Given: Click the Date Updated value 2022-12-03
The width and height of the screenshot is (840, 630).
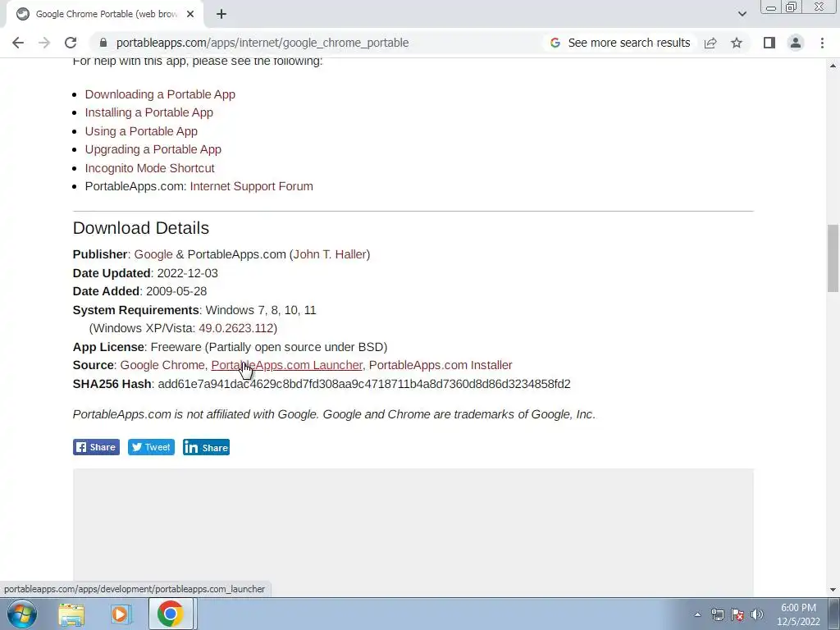Looking at the screenshot, I should [x=188, y=273].
